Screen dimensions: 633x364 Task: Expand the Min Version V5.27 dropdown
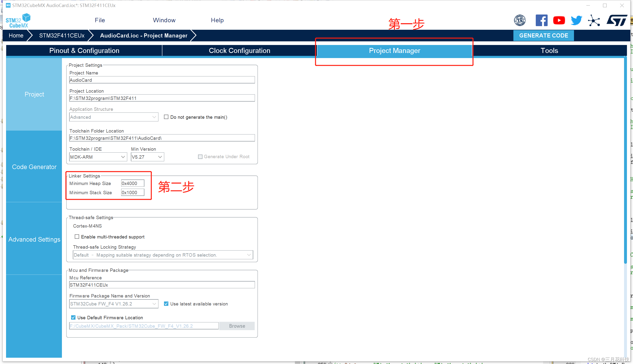coord(147,157)
